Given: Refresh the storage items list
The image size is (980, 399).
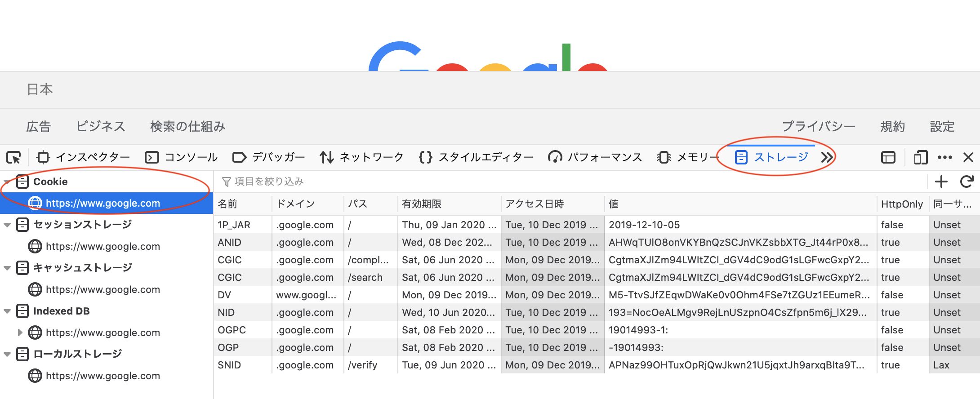Looking at the screenshot, I should point(967,182).
